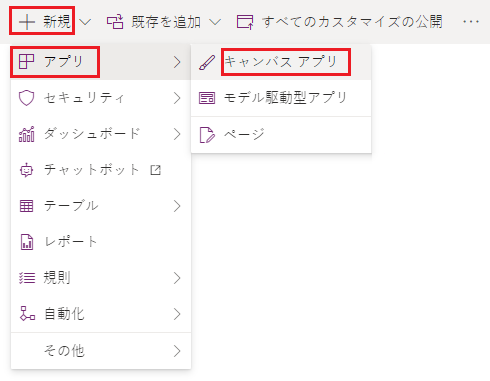Click the チャットボット robot icon
Viewport: 490px width, 381px height.
tap(26, 170)
